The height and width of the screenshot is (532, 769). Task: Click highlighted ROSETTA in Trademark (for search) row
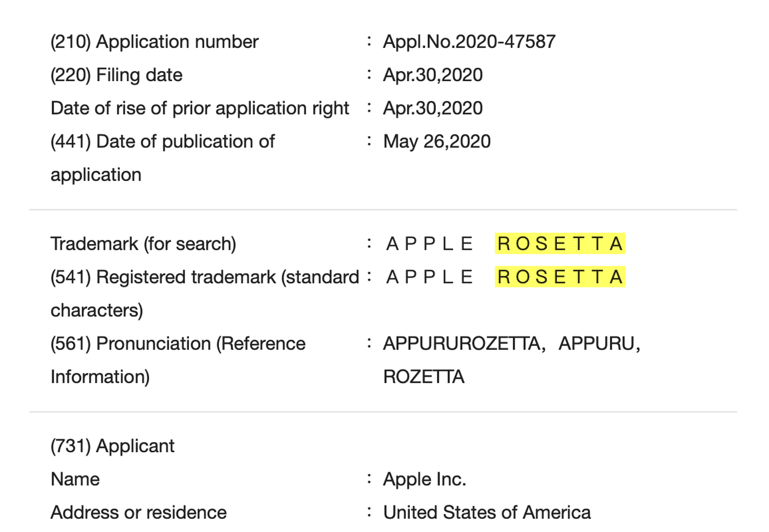tap(560, 244)
